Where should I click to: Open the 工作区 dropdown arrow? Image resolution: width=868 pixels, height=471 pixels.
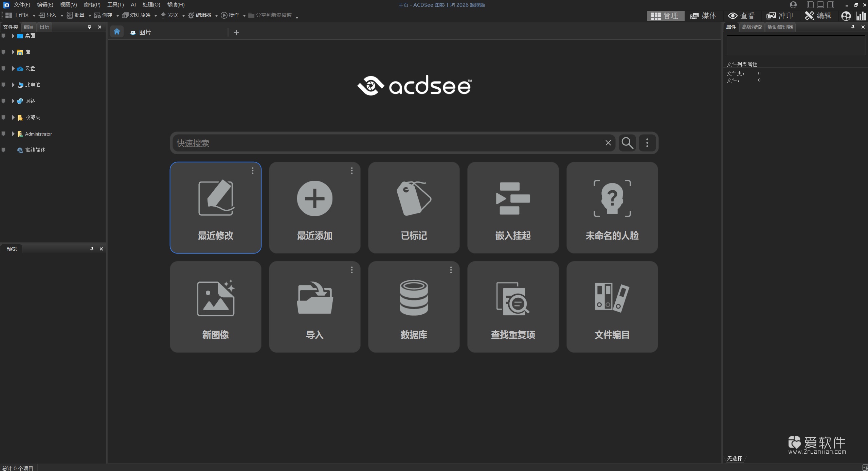(x=34, y=15)
